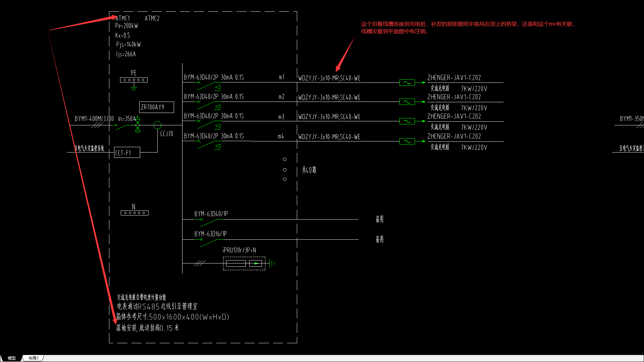Viewport: 644px width, 362px height.
Task: Select the AC charger symbol on circuit m2
Action: (x=407, y=102)
